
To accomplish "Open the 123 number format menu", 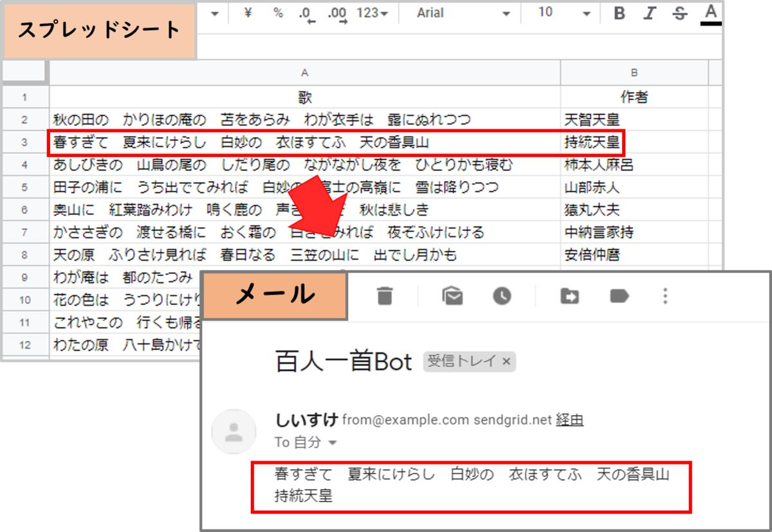I will 372,14.
